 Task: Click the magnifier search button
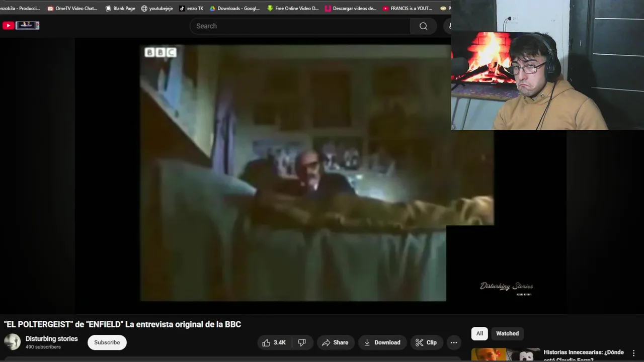(x=423, y=26)
